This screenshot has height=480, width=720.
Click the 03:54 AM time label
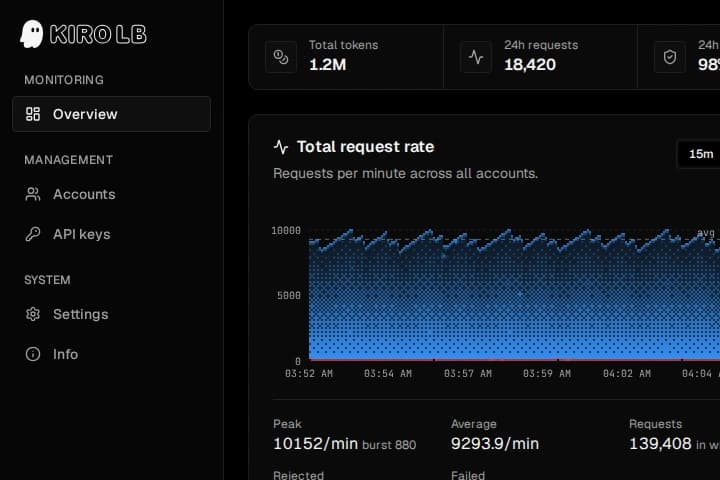point(388,374)
